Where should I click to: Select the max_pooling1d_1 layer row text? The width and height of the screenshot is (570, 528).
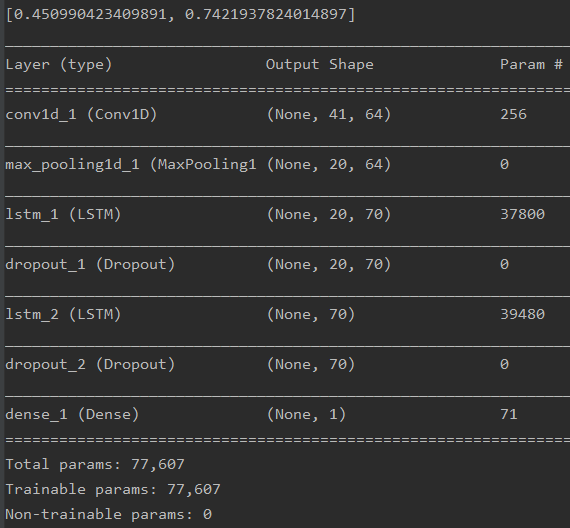131,164
